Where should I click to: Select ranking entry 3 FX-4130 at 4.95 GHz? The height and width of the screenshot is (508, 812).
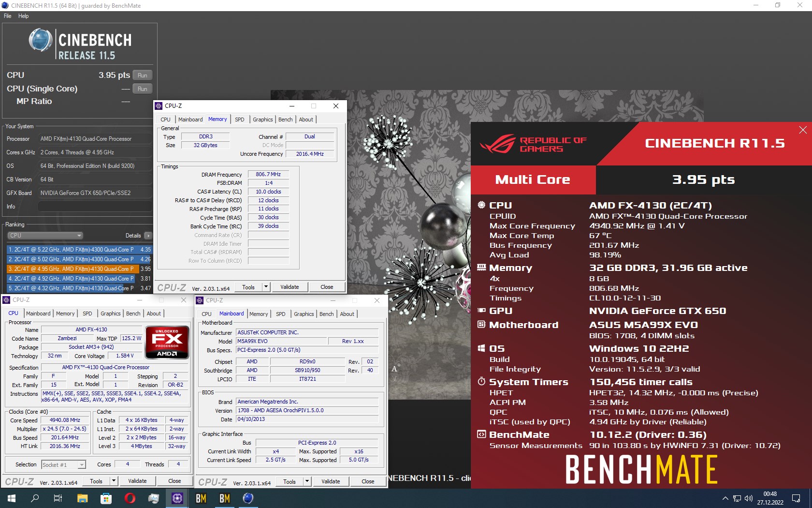79,269
